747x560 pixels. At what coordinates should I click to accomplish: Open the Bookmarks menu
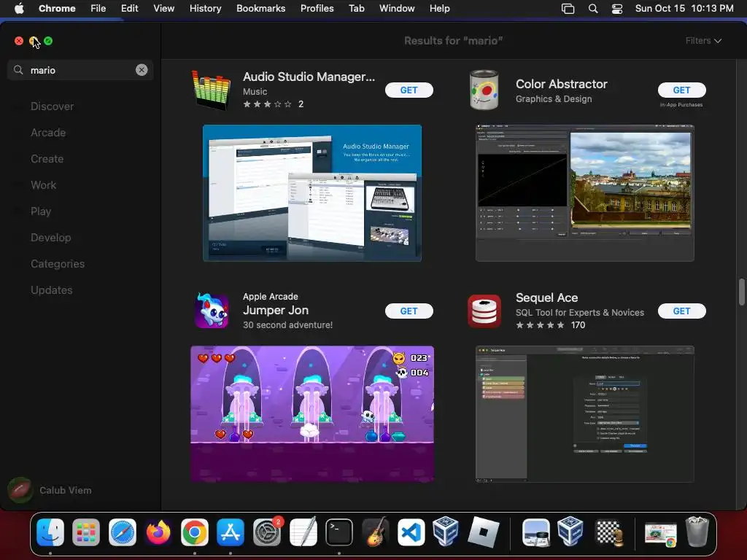click(261, 9)
